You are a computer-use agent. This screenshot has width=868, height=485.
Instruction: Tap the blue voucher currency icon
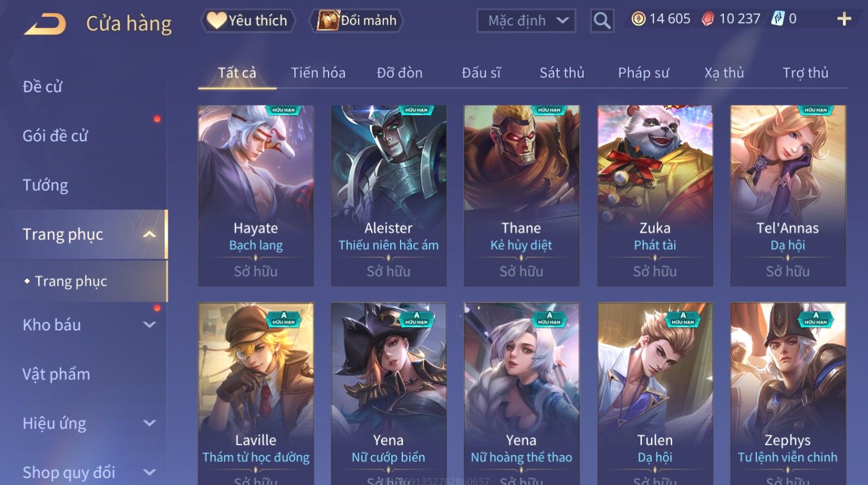(778, 19)
